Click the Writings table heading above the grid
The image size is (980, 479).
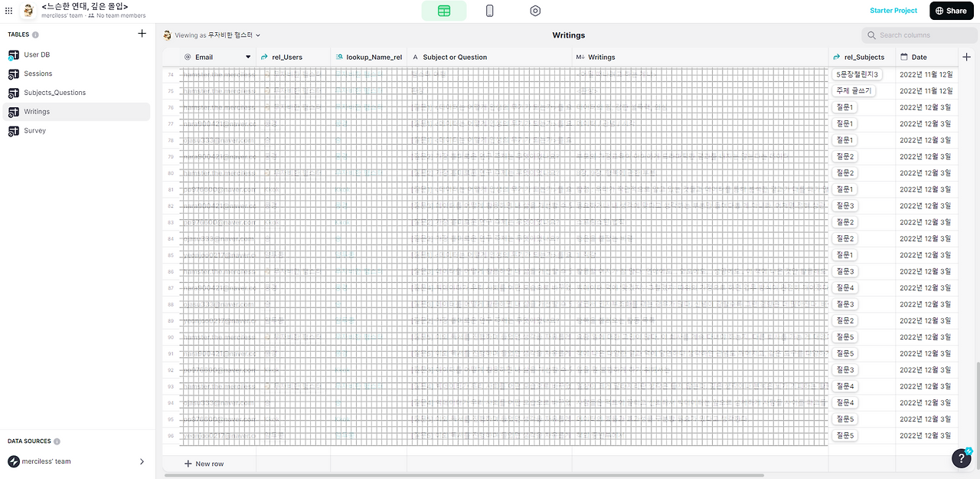(x=569, y=35)
